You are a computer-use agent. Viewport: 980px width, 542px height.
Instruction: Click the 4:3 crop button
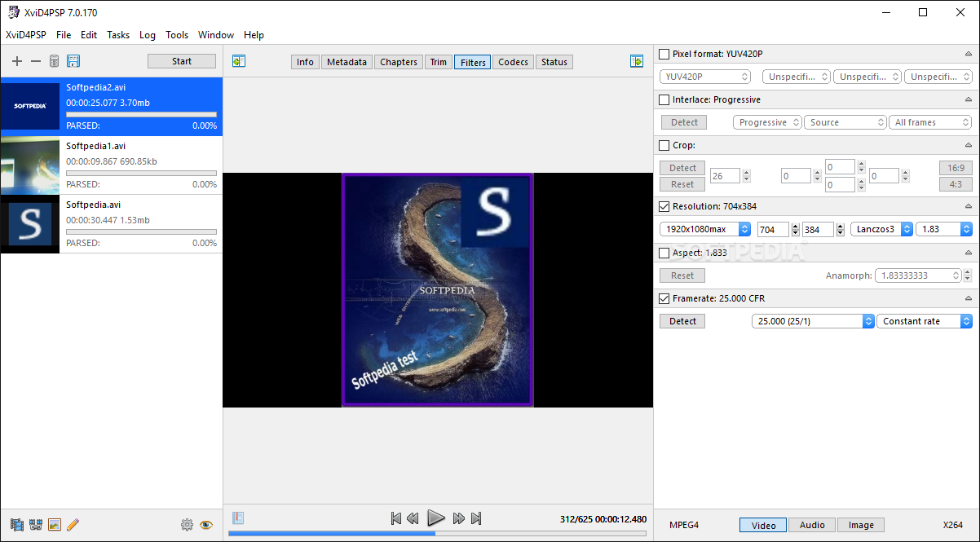955,184
